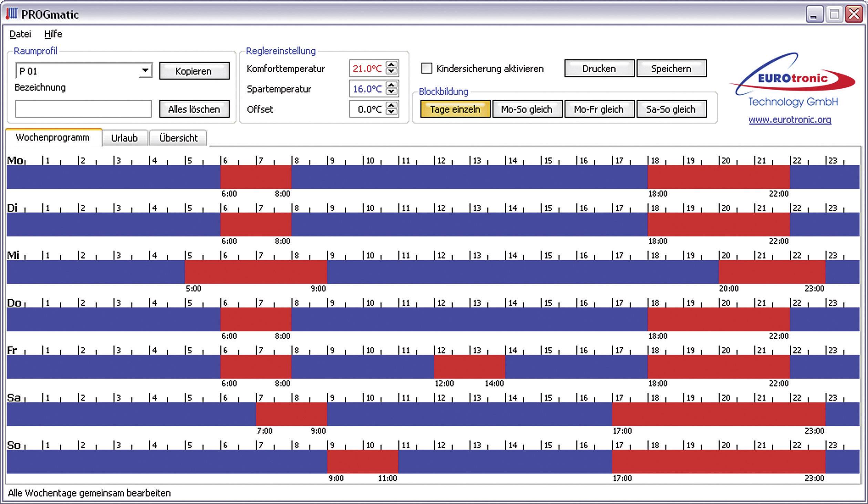Screen dimensions: 868x504
Task: Open www.eurotronic.org link
Action: (x=790, y=120)
